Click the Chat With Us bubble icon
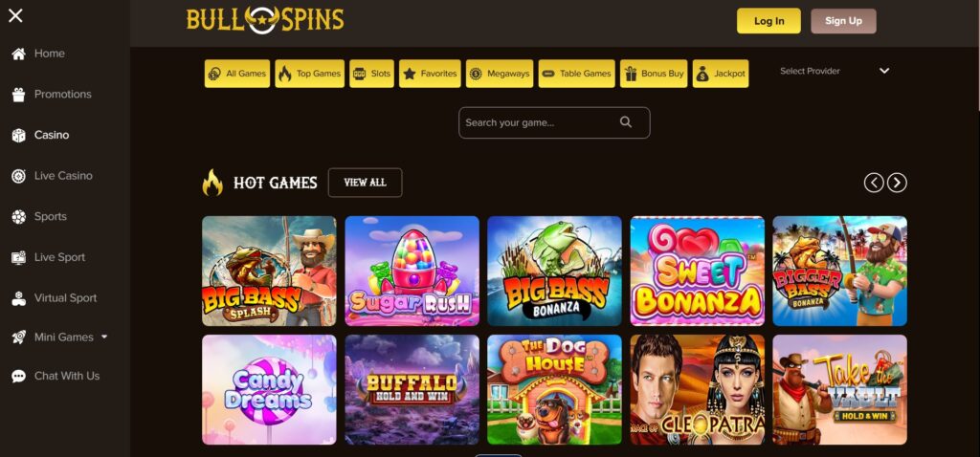 pos(19,376)
